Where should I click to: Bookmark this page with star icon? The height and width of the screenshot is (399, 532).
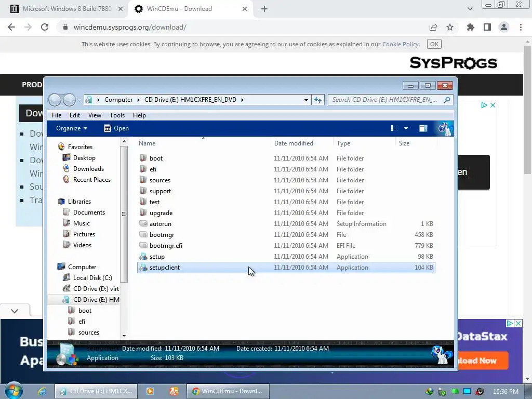click(450, 27)
